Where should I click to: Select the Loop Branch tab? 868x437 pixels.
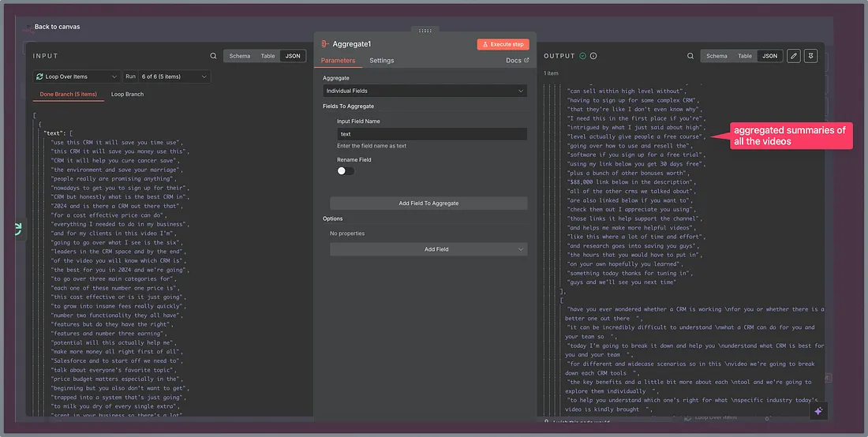(x=127, y=95)
